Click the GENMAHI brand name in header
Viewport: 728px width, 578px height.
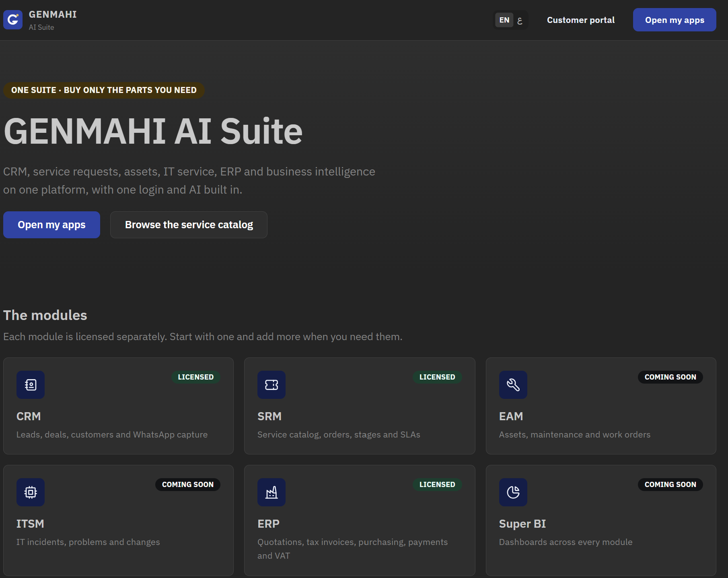point(53,14)
